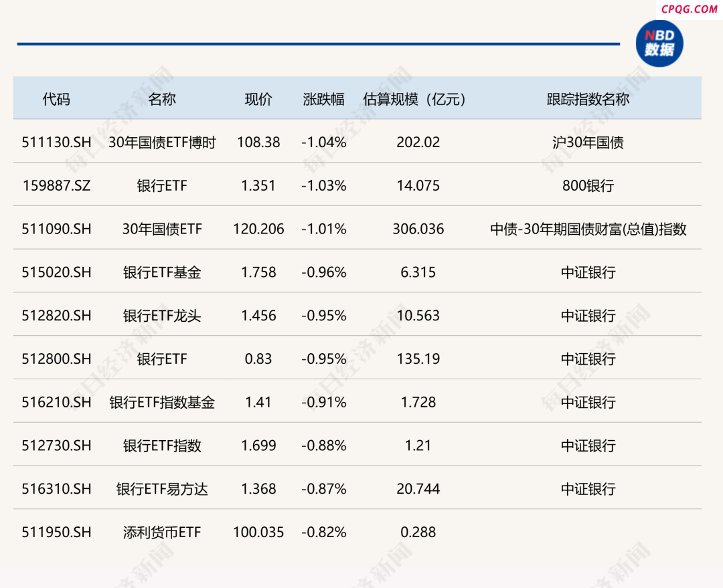Viewport: 723px width, 588px height.
Task: Click the name 银行ETF基金
Action: click(162, 272)
